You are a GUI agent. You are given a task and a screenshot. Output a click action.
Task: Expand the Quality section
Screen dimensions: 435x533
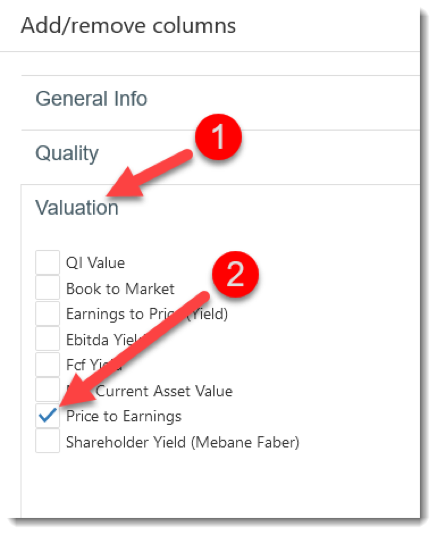[x=67, y=153]
